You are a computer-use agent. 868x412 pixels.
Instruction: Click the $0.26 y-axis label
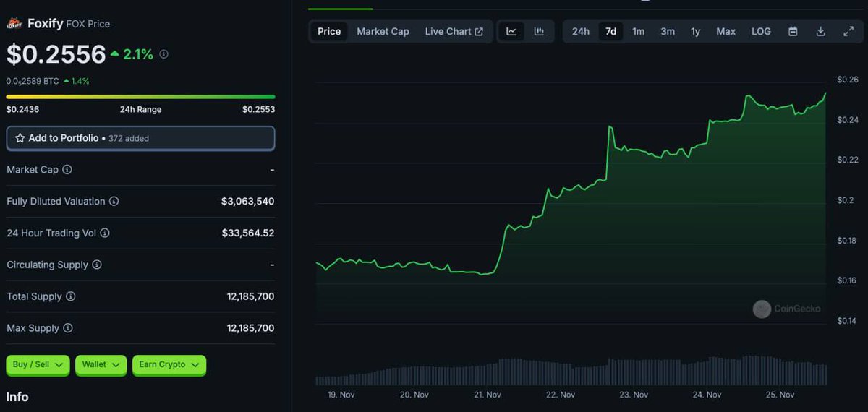847,80
